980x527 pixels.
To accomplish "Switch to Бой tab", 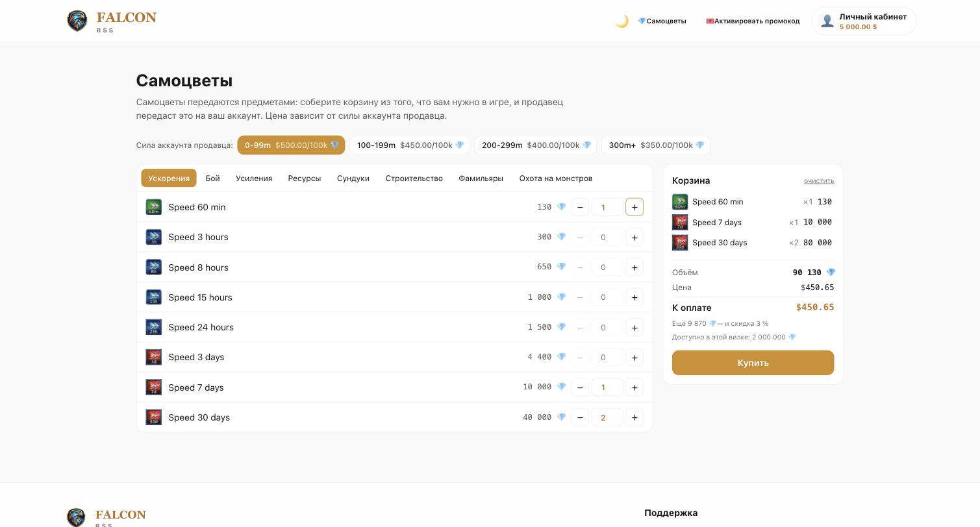I will pyautogui.click(x=213, y=178).
